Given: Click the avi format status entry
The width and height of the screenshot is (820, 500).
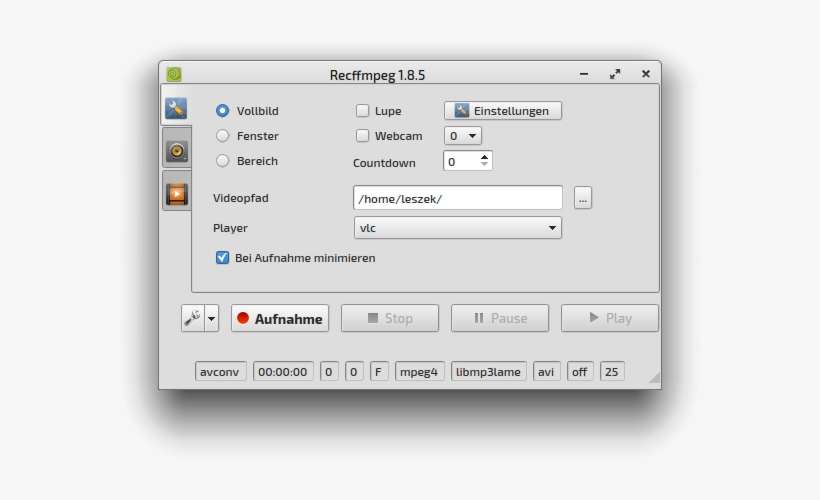Looking at the screenshot, I should point(546,371).
